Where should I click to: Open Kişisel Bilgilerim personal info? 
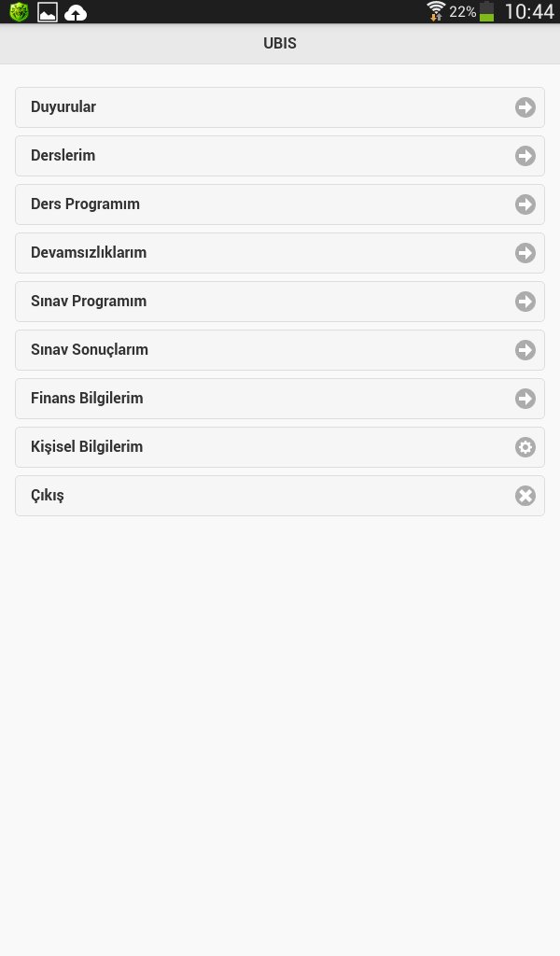click(87, 447)
